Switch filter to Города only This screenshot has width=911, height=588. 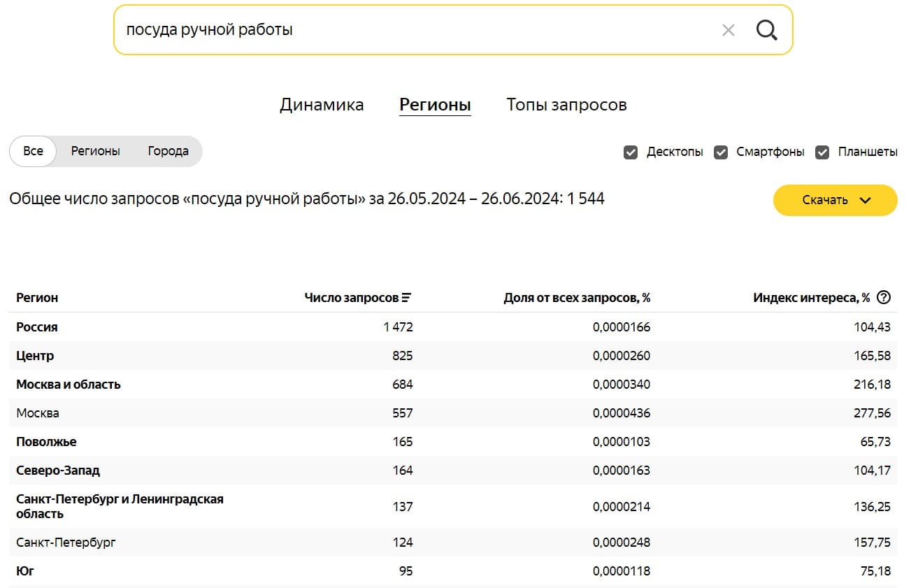168,151
